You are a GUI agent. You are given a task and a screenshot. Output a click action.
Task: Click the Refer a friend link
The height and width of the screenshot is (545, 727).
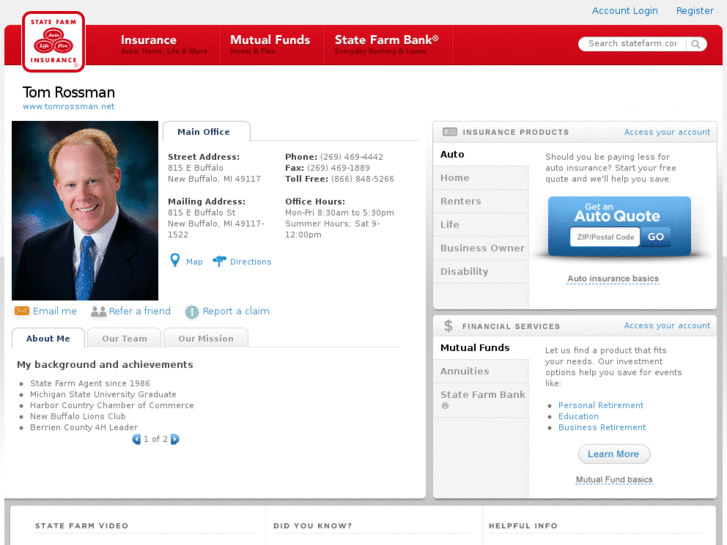click(140, 311)
